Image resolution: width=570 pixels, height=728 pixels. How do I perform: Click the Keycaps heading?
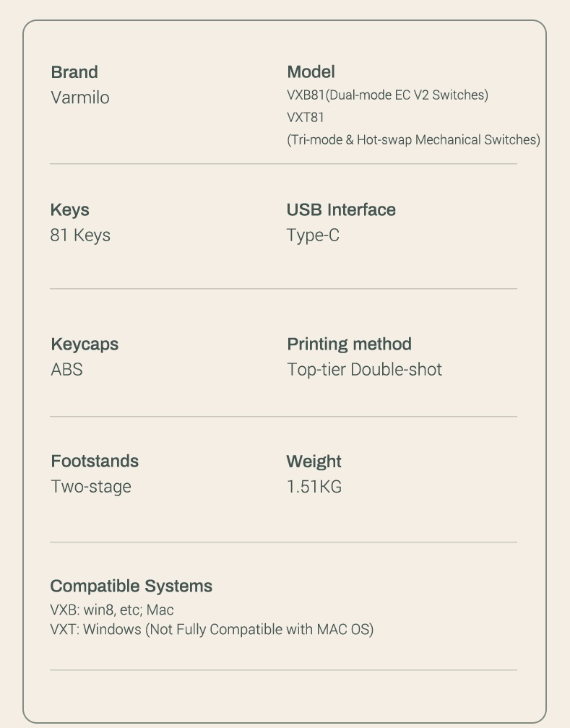pos(85,344)
